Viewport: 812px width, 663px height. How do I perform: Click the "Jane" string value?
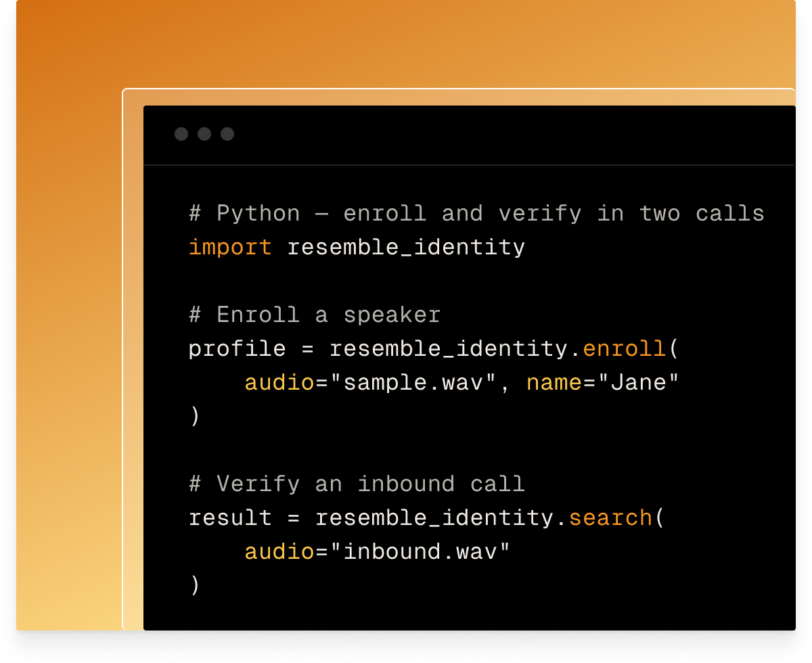(x=637, y=383)
